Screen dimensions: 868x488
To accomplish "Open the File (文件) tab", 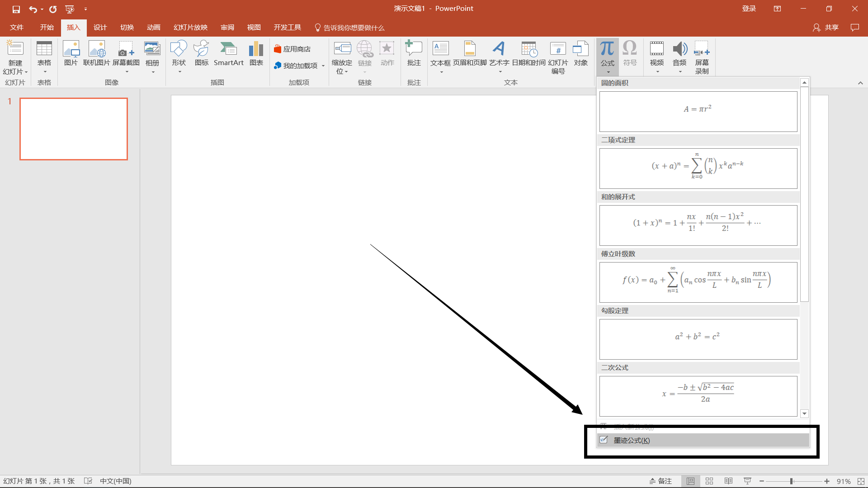I will 17,28.
